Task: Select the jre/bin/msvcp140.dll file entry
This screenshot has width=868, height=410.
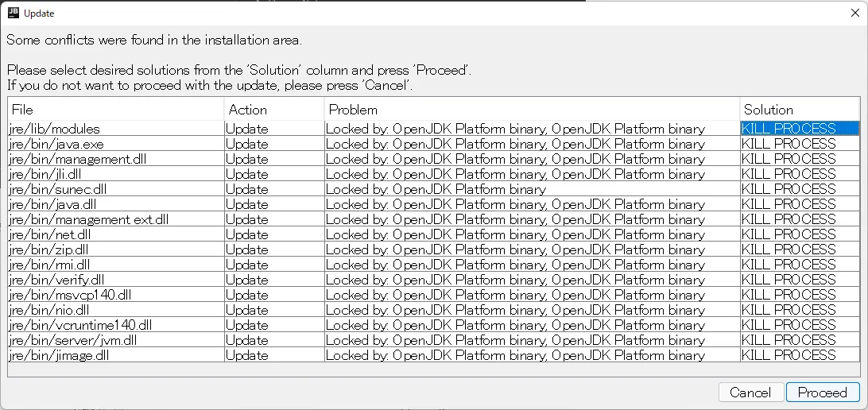Action: [70, 295]
